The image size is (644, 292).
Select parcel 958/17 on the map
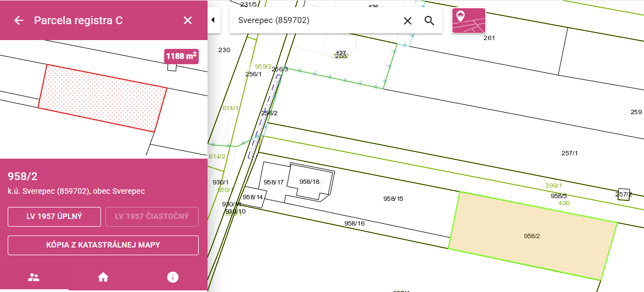point(273,182)
